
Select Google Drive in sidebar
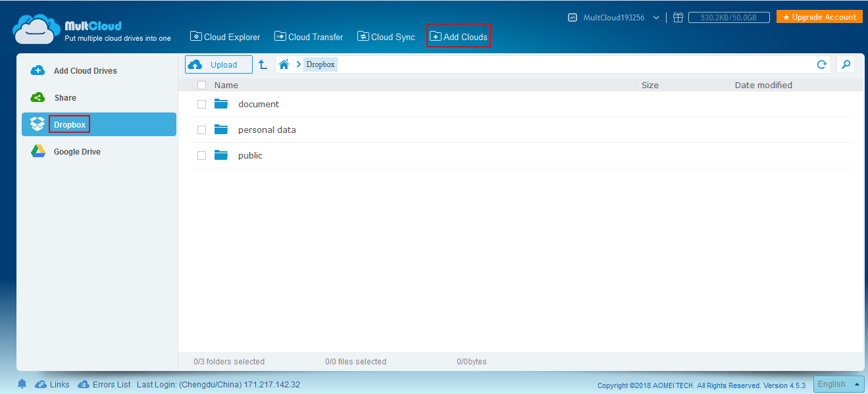point(99,151)
